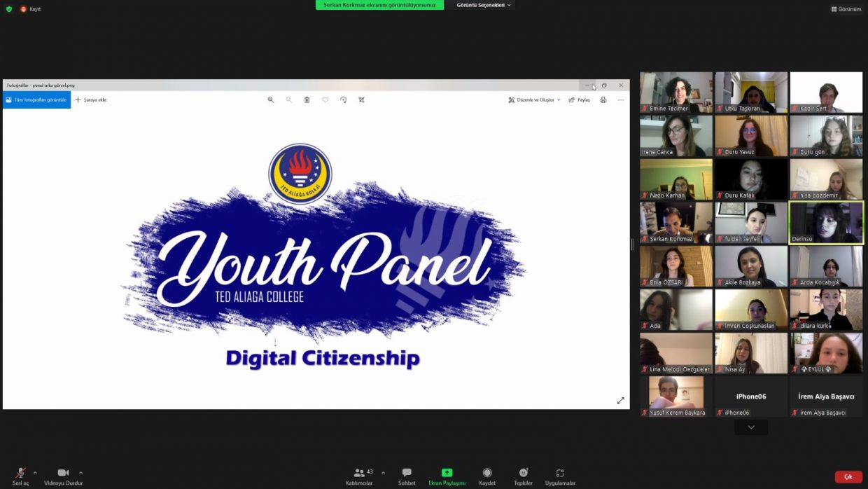Click Akile Bozkaya's video tile

(751, 266)
